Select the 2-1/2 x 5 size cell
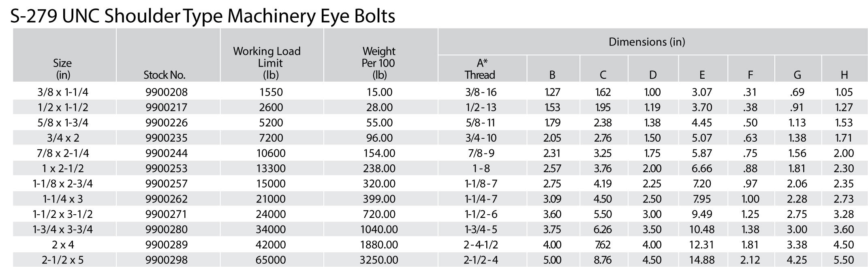The height and width of the screenshot is (267, 868). tap(63, 260)
